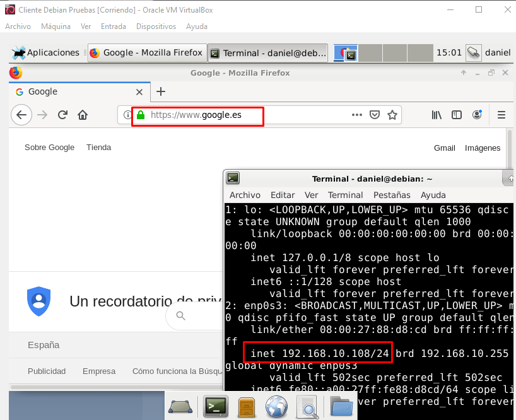Open the Sobre Google link
The width and height of the screenshot is (516, 420).
coord(49,148)
